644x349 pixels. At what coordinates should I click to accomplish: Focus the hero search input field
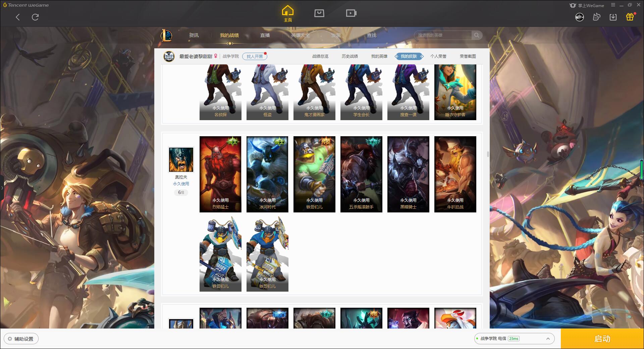pos(443,35)
